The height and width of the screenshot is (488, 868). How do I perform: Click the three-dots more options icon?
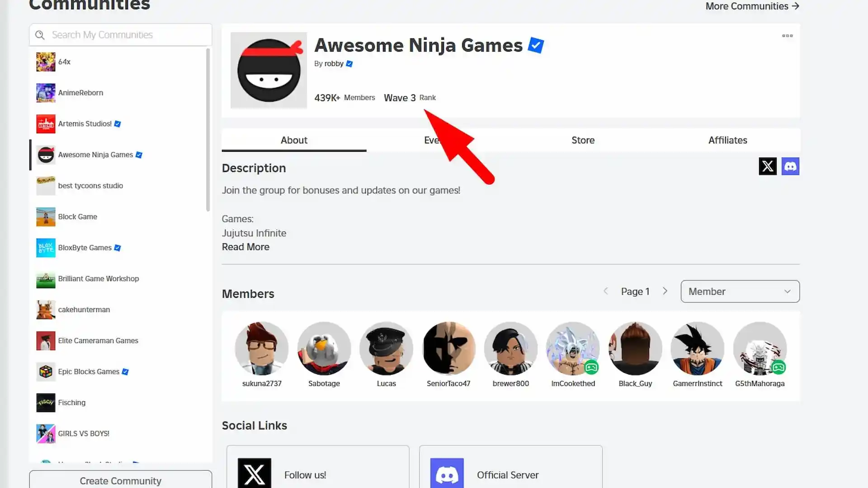coord(787,36)
